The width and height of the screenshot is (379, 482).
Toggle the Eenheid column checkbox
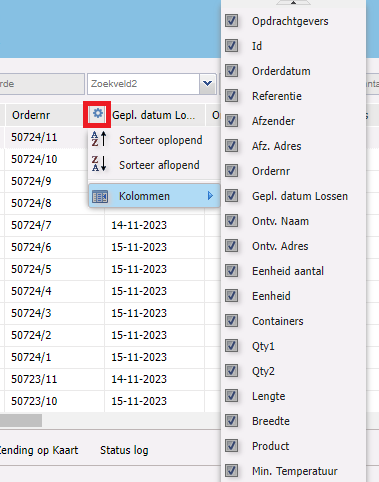231,296
